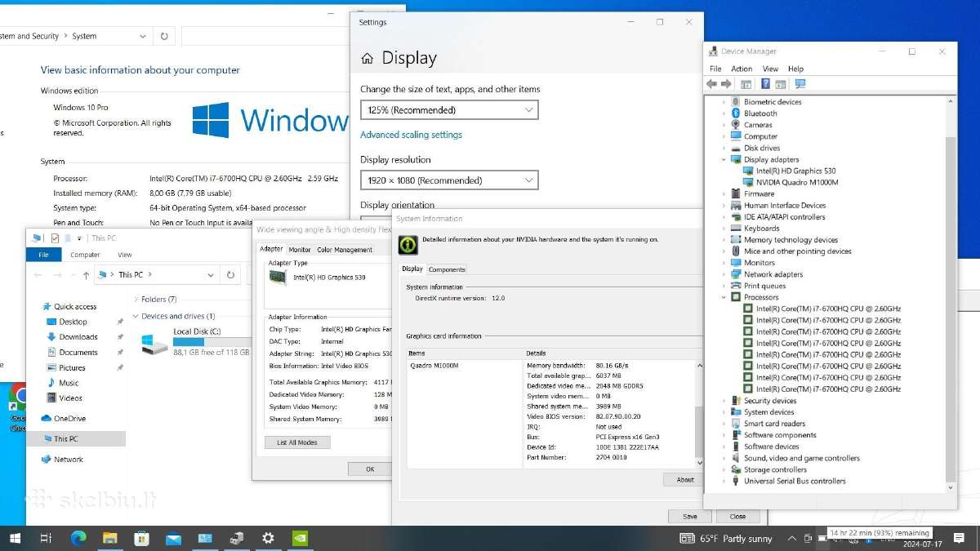Click the 65°F Partly sunny weather widget
This screenshot has width=980, height=551.
tap(725, 539)
